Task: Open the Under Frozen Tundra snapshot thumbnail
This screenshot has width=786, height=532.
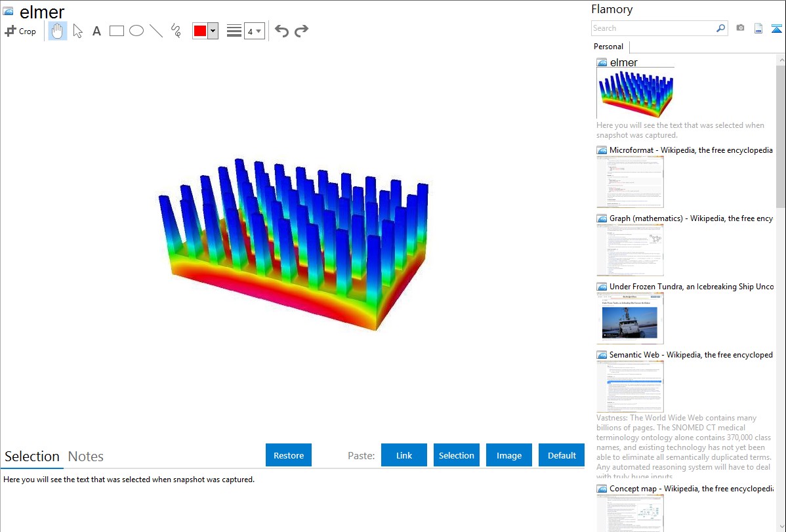Action: [x=630, y=318]
